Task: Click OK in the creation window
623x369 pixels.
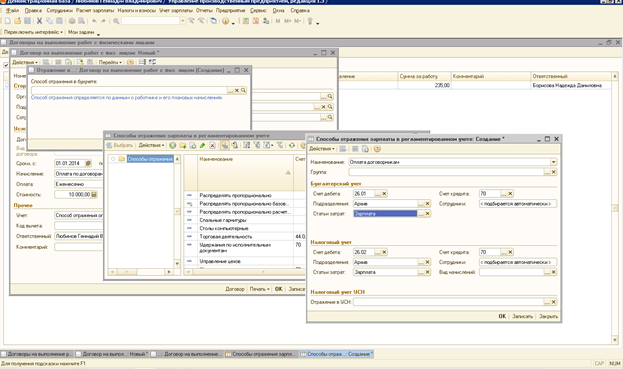Action: tap(502, 317)
